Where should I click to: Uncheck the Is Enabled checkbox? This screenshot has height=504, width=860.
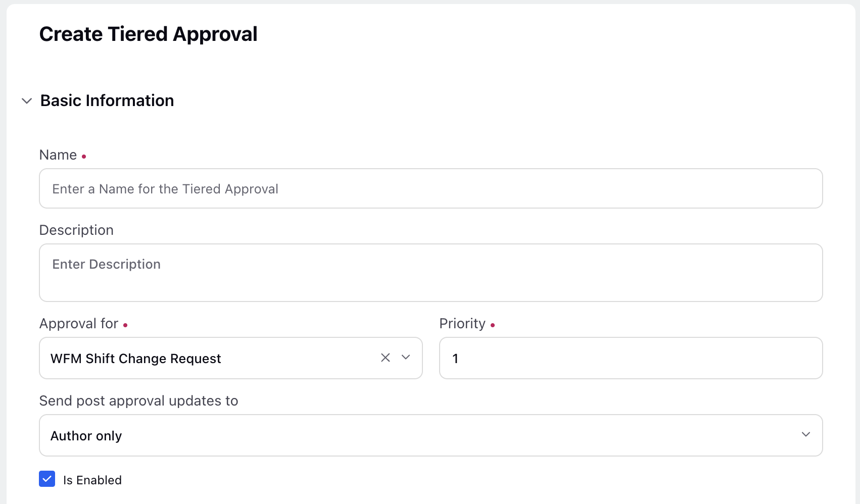47,479
